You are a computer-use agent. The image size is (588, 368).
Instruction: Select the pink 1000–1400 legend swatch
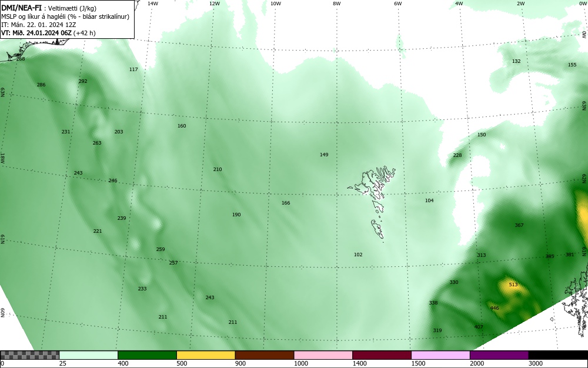[323, 355]
